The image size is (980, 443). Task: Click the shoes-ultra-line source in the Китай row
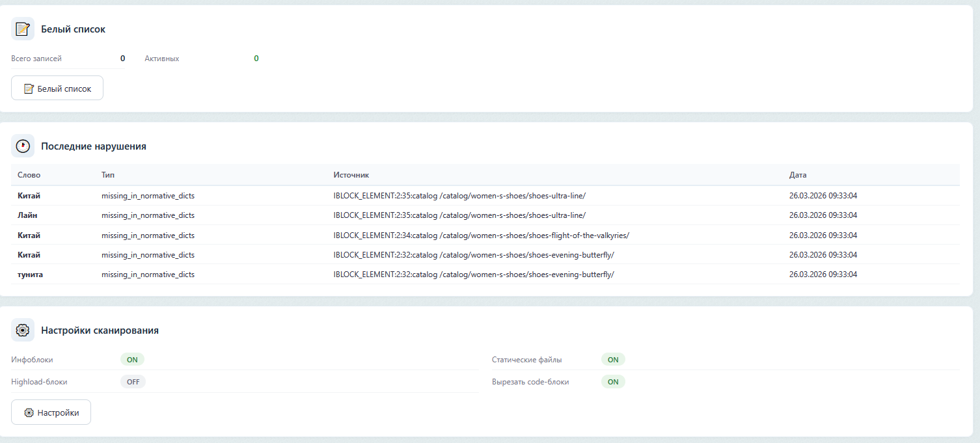point(459,196)
